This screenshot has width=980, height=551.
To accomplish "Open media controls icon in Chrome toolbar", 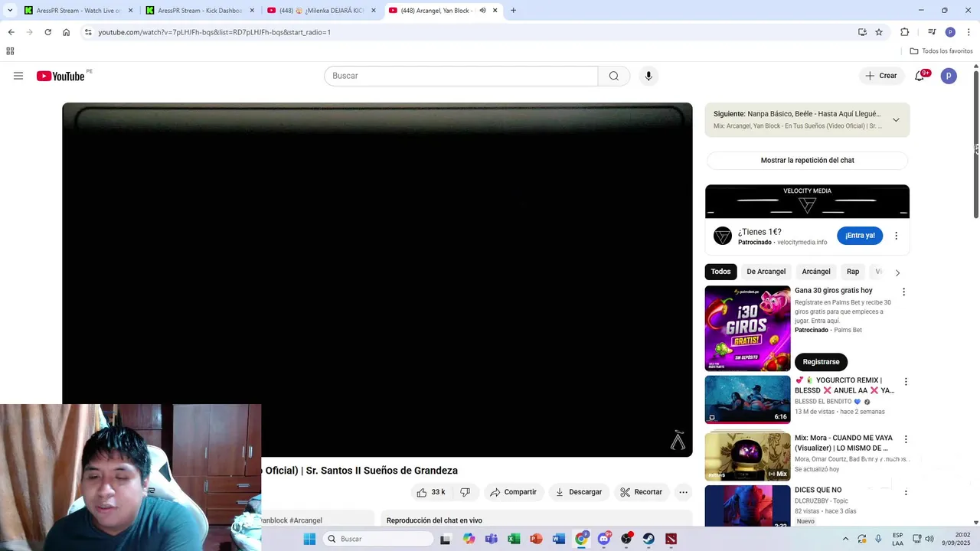I will 932,32.
